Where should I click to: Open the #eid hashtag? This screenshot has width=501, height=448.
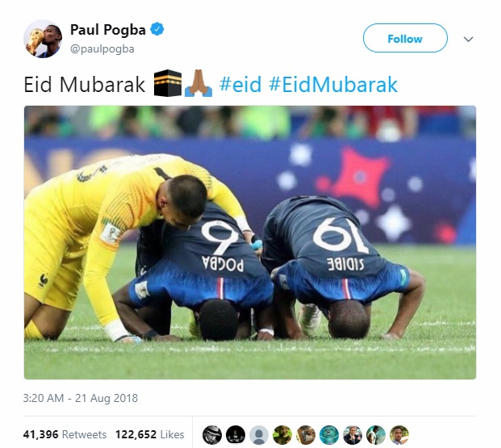coord(240,85)
